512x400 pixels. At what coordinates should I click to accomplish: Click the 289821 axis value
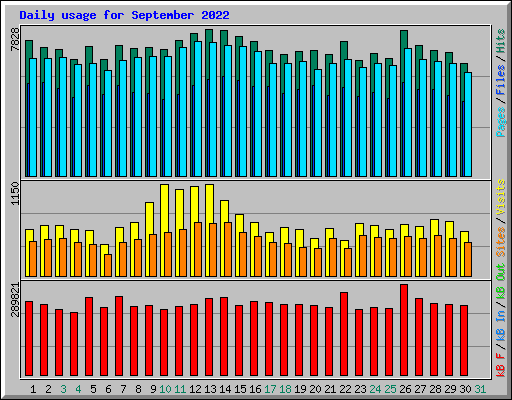pyautogui.click(x=15, y=300)
